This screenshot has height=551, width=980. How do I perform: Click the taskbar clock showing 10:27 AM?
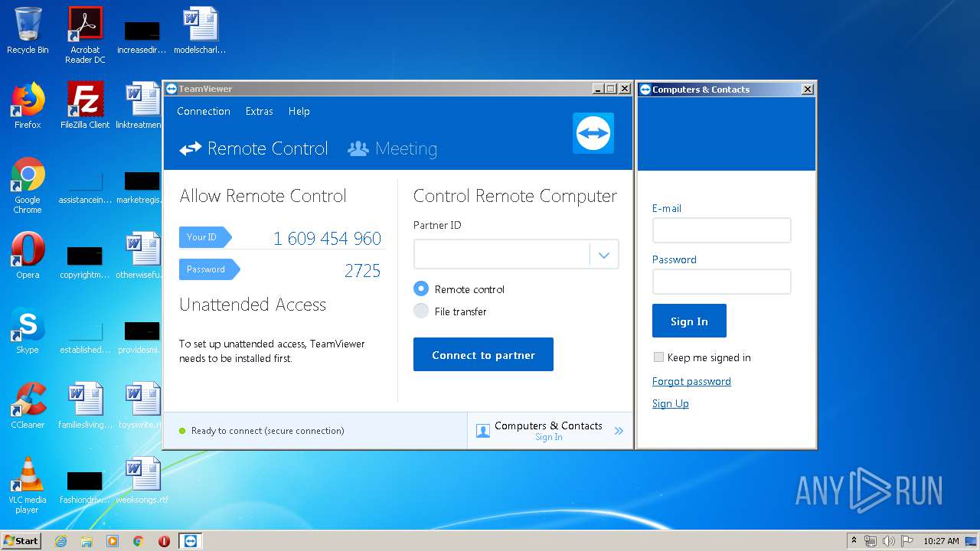[941, 541]
